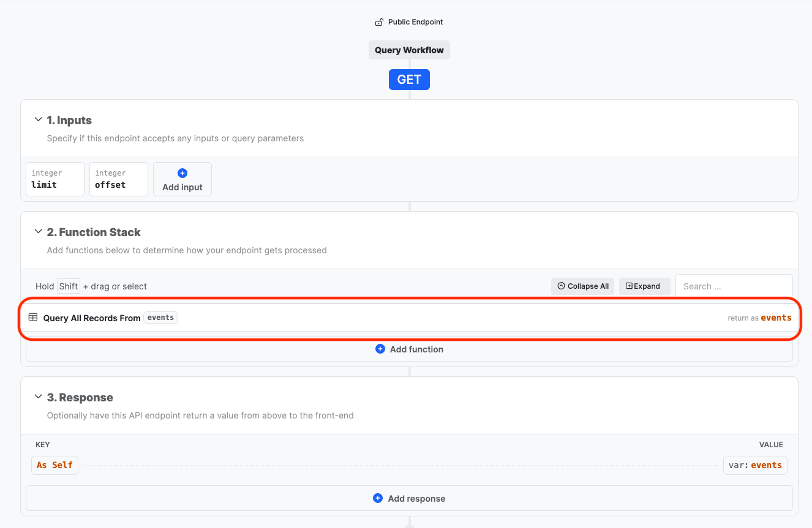Select the offset integer input
Screen dimensions: 812x528
click(118, 179)
